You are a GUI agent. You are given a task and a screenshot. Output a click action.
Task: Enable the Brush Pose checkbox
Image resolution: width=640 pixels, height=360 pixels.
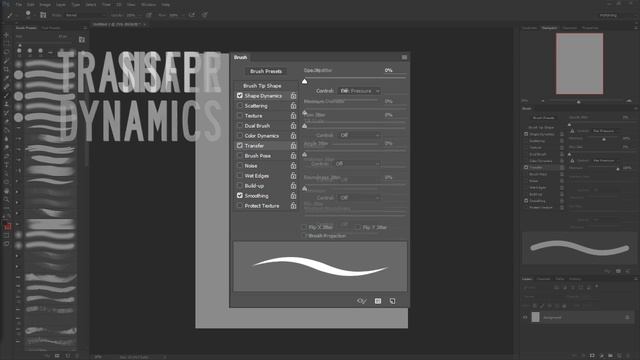[240, 156]
